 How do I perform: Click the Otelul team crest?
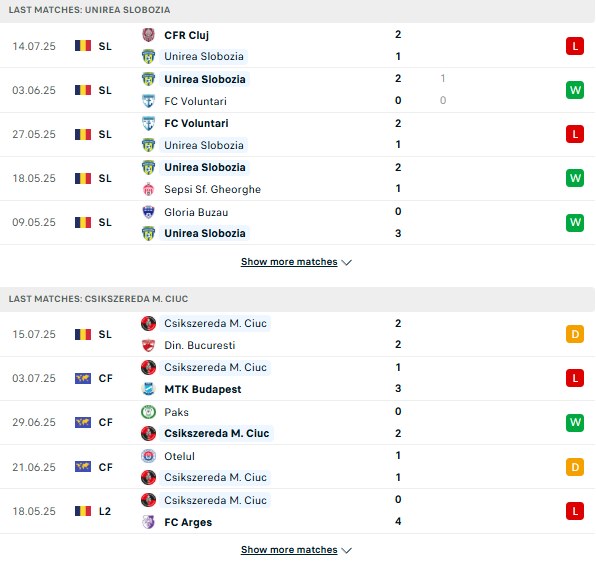pyautogui.click(x=148, y=456)
